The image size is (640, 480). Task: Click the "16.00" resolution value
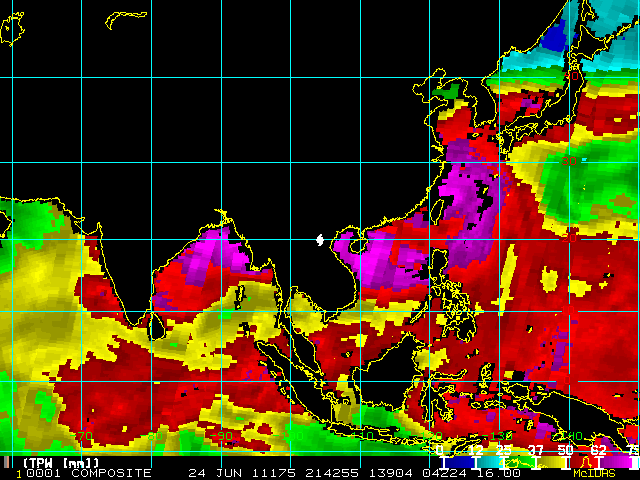[499, 473]
